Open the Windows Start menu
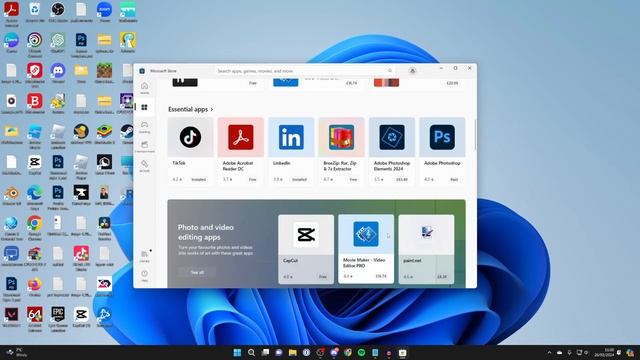The width and height of the screenshot is (640, 360). point(237,352)
